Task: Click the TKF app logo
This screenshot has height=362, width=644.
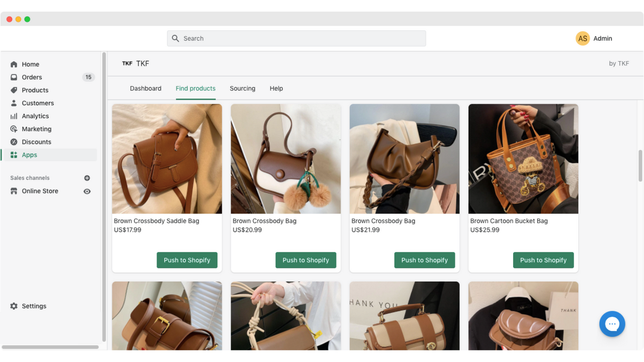Action: click(x=127, y=63)
